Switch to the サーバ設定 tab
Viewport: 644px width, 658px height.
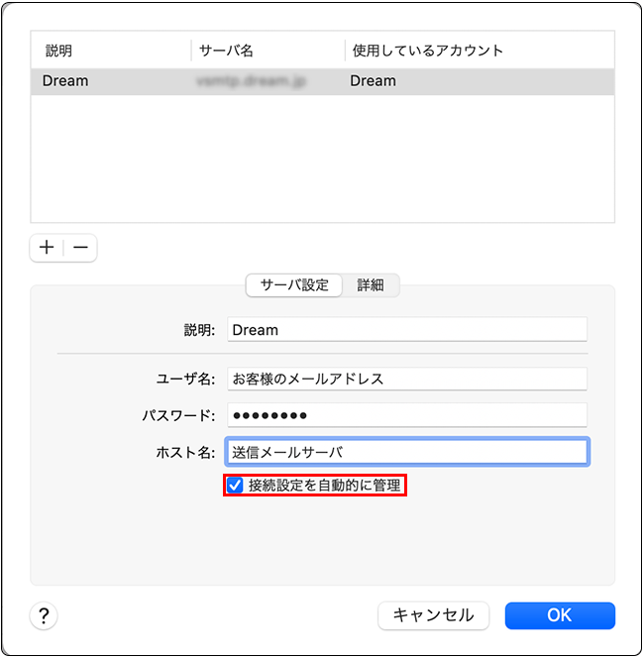294,284
